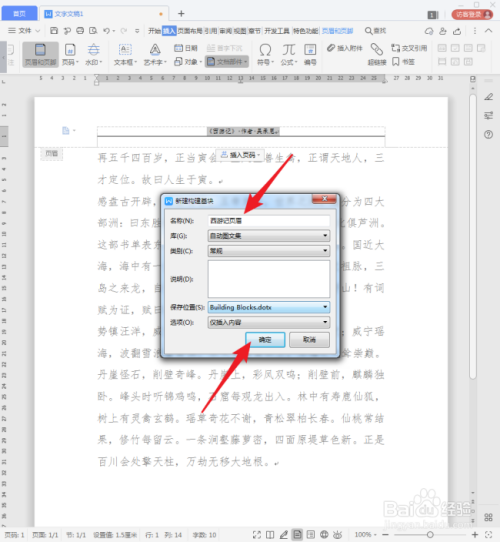Click the settings sliders icon in right sidebar
This screenshot has width=500, height=542.
pyautogui.click(x=489, y=115)
